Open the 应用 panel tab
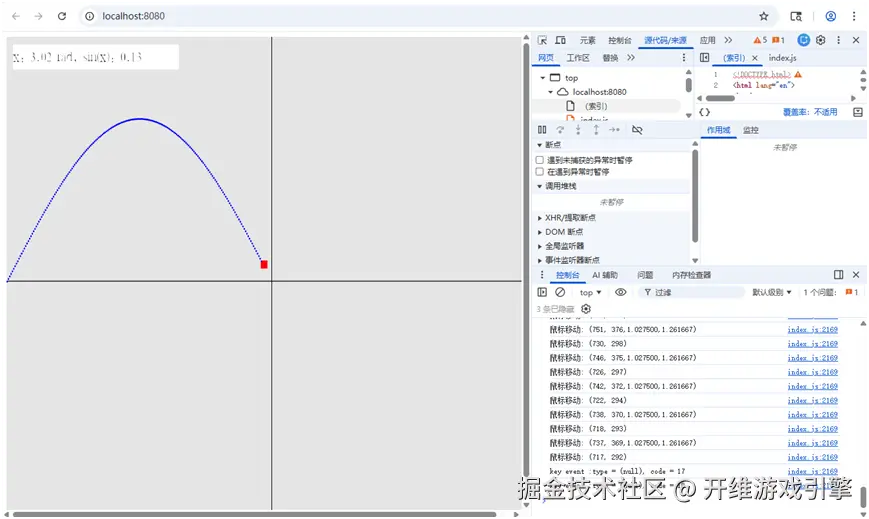 click(x=707, y=40)
